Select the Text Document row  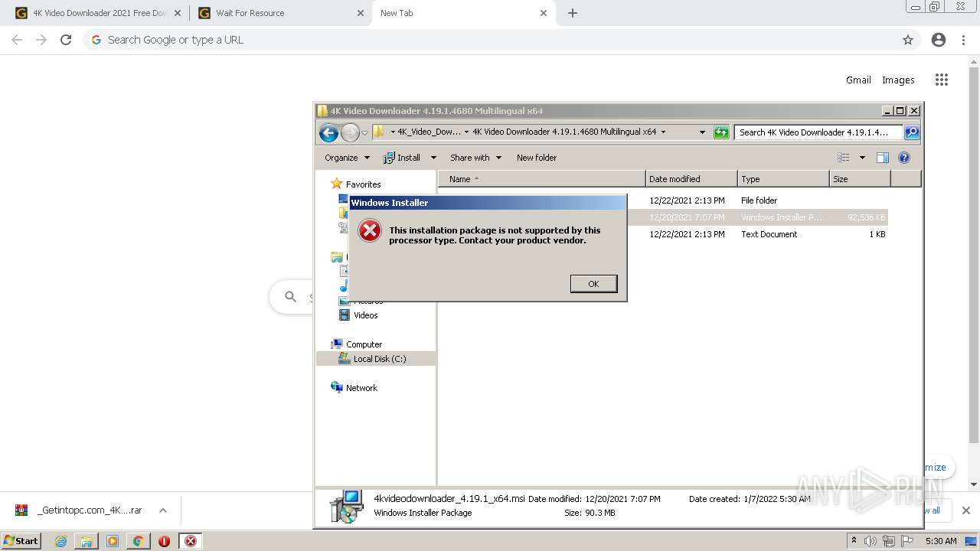758,234
